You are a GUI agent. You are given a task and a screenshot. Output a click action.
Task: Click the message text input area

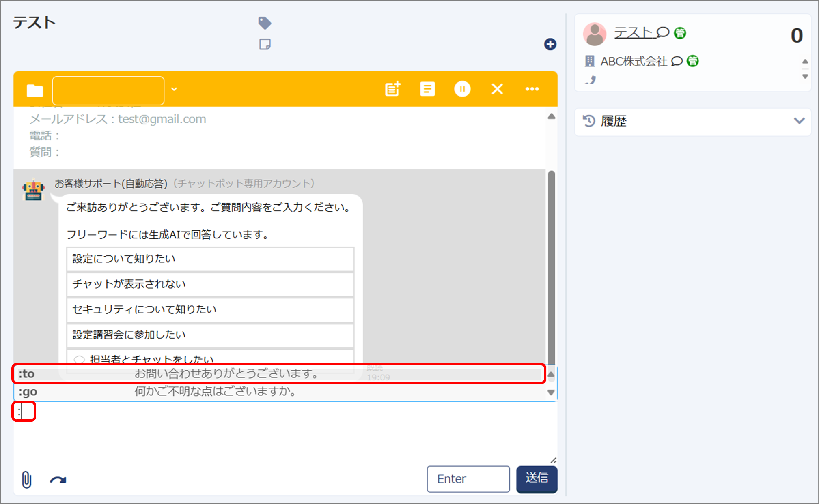285,432
